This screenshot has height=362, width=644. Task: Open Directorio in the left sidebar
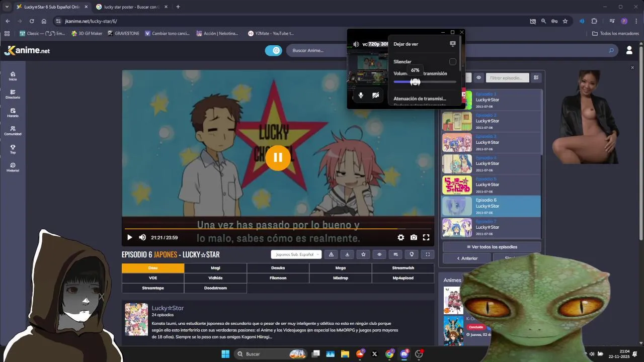(13, 94)
